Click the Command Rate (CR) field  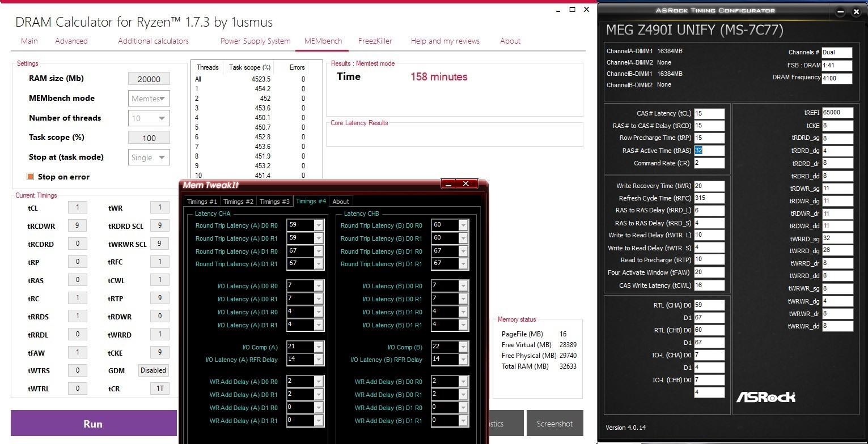click(709, 163)
